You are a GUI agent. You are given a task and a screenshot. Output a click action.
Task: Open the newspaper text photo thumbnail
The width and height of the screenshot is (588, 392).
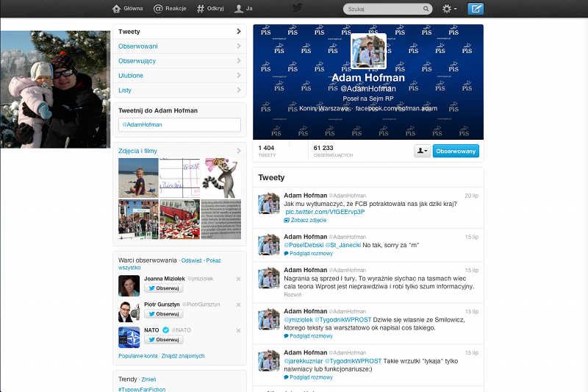coord(221,219)
